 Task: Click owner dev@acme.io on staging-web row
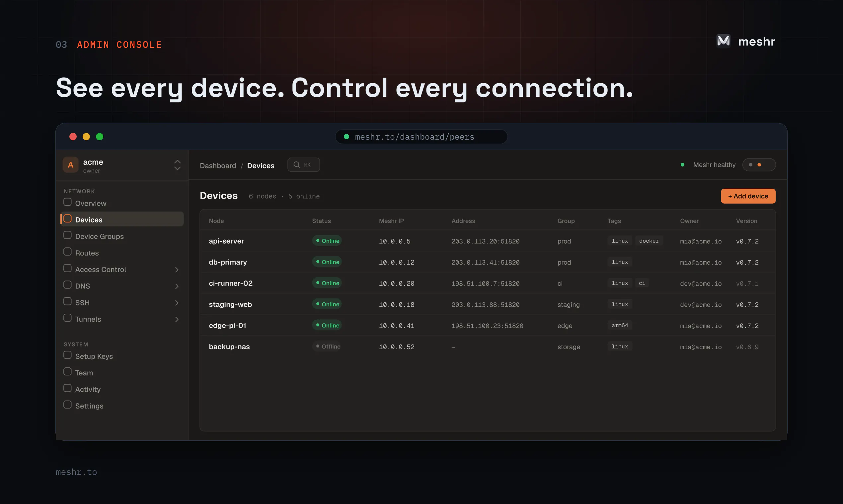(701, 305)
